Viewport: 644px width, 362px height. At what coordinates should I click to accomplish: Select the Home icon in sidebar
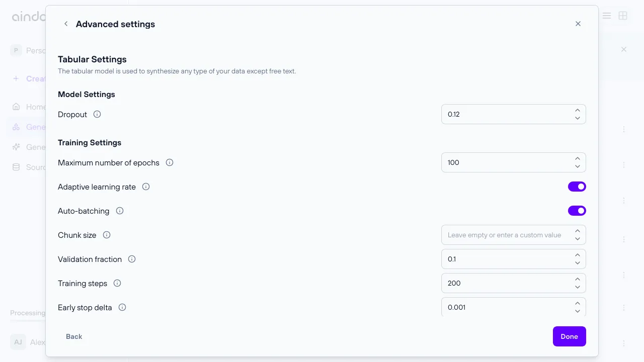pos(16,107)
